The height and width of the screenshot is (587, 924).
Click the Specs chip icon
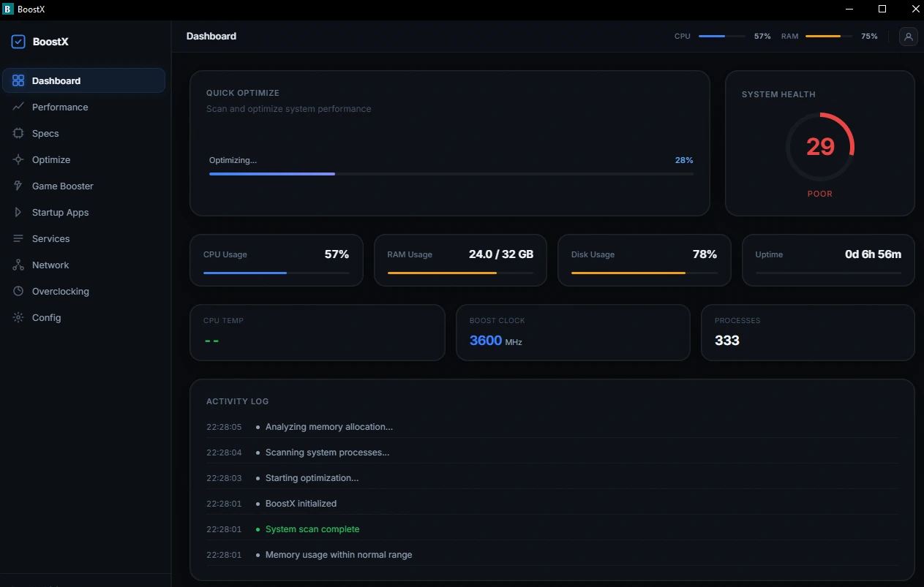pos(18,133)
